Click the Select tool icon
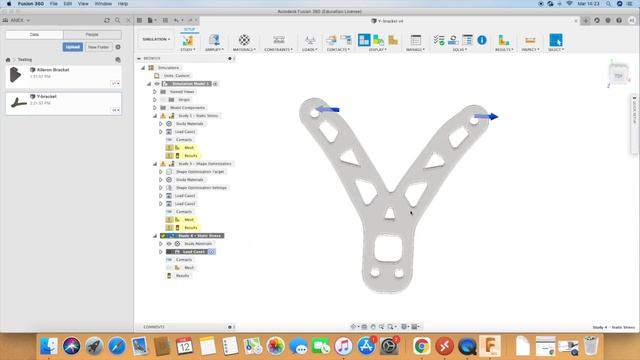This screenshot has height=360, width=640. [556, 40]
